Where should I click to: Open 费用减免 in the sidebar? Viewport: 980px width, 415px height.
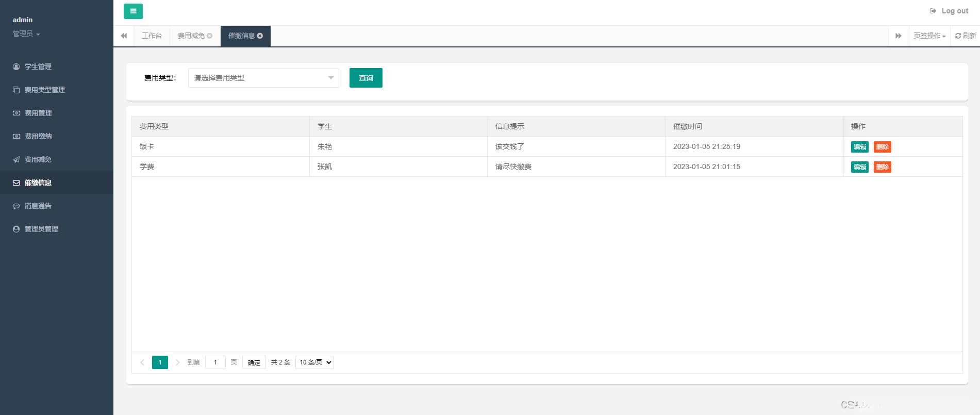point(57,159)
